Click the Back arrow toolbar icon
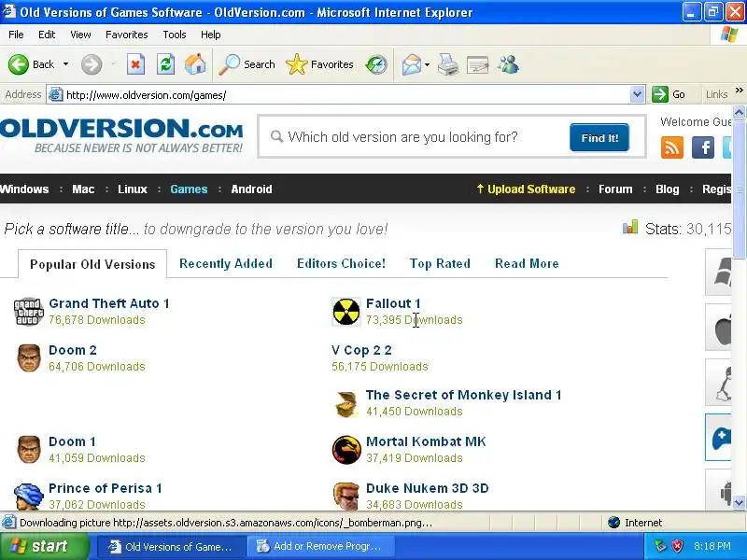747x560 pixels. pos(19,64)
